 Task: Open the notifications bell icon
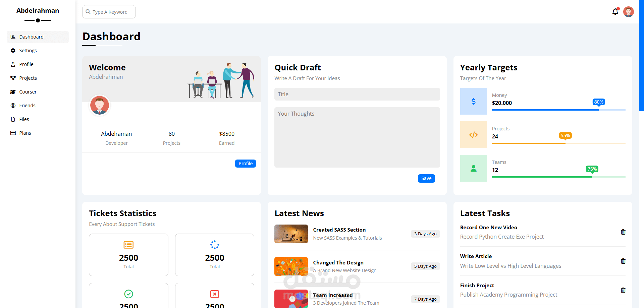tap(615, 11)
